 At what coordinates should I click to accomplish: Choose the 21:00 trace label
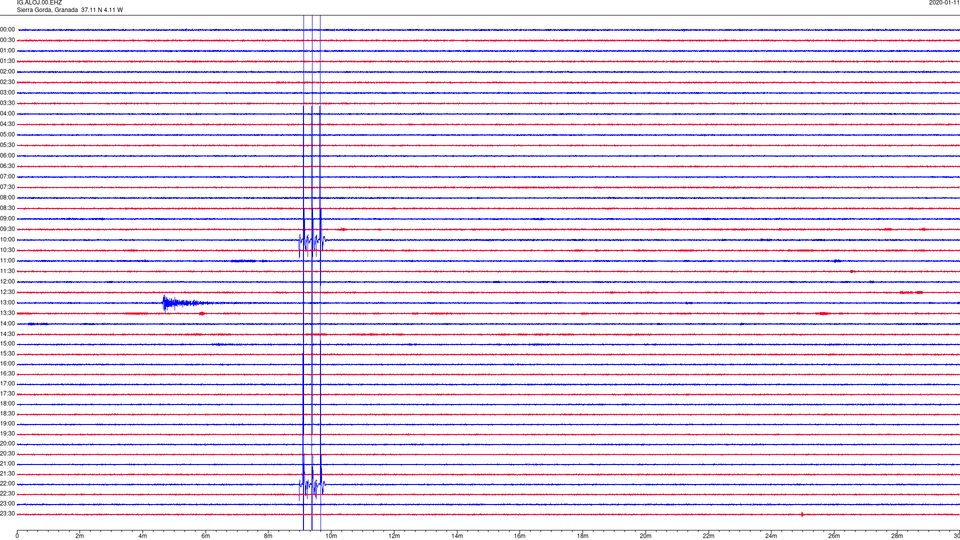coord(7,463)
